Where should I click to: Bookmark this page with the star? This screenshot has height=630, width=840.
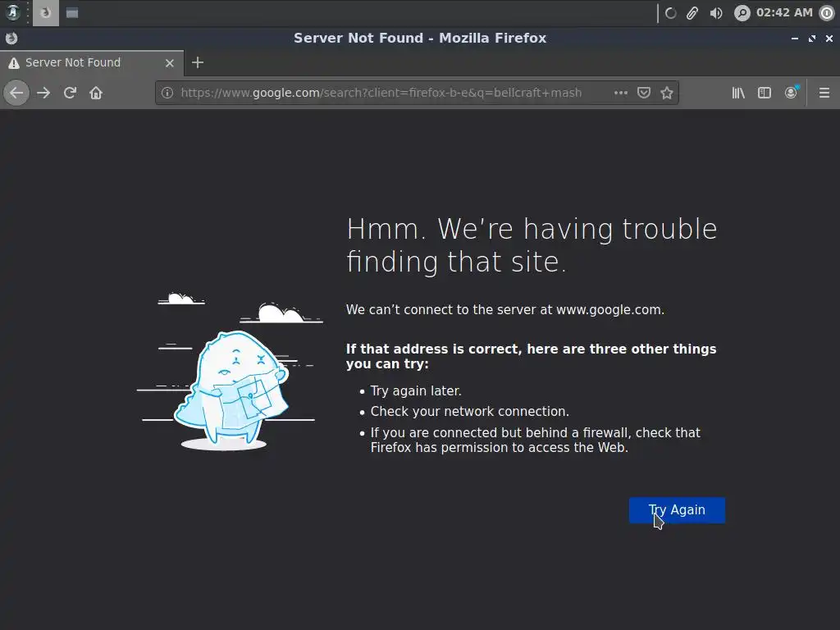tap(666, 93)
